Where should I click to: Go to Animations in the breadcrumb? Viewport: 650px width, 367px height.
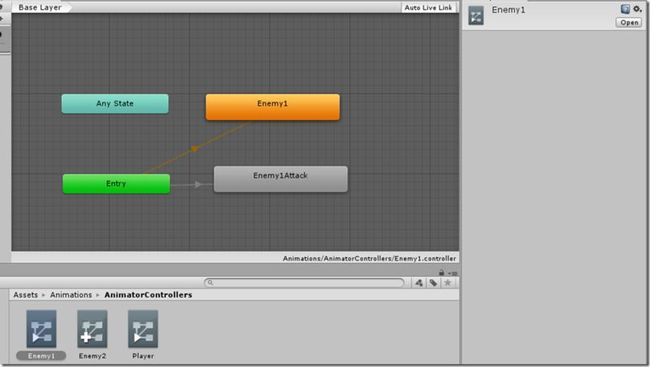(71, 295)
